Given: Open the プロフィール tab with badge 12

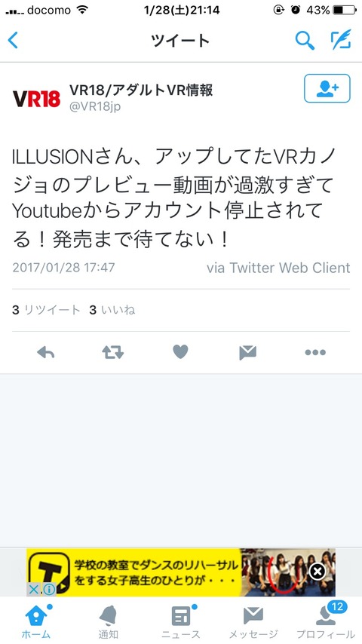Looking at the screenshot, I should click(x=326, y=621).
